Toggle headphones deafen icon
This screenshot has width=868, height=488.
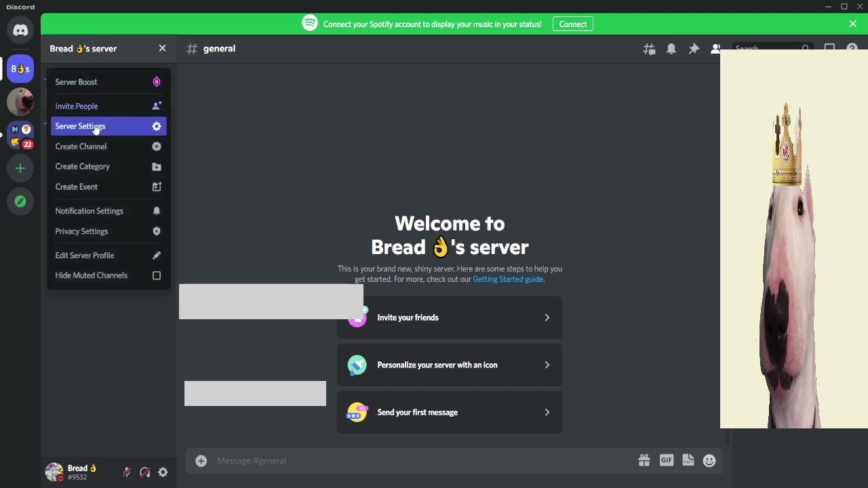[x=144, y=472]
